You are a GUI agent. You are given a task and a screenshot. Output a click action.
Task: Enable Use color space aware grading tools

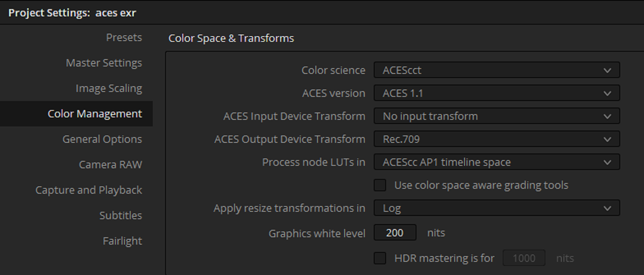click(380, 185)
